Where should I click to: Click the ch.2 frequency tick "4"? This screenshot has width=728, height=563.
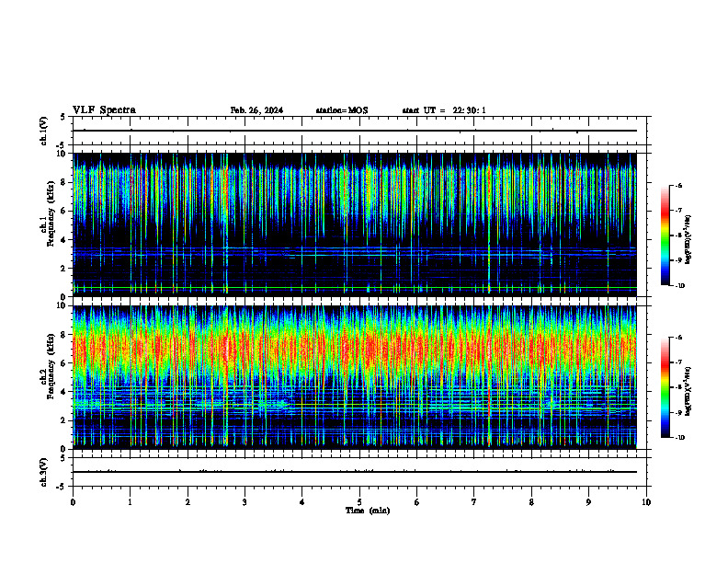click(64, 392)
